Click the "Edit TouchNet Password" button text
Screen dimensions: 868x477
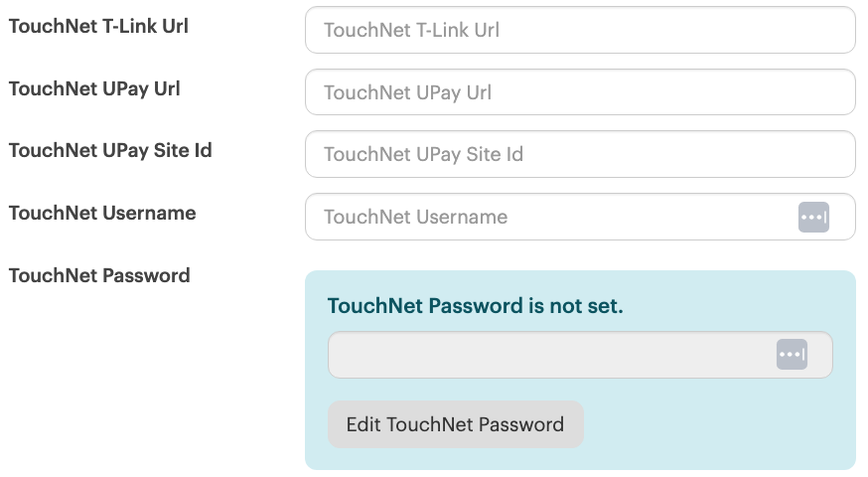click(455, 425)
